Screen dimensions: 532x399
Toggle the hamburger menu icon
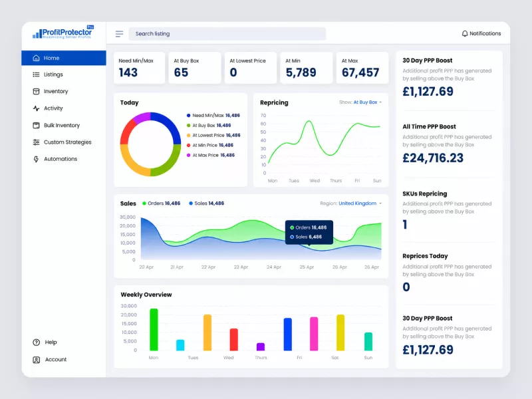click(119, 34)
